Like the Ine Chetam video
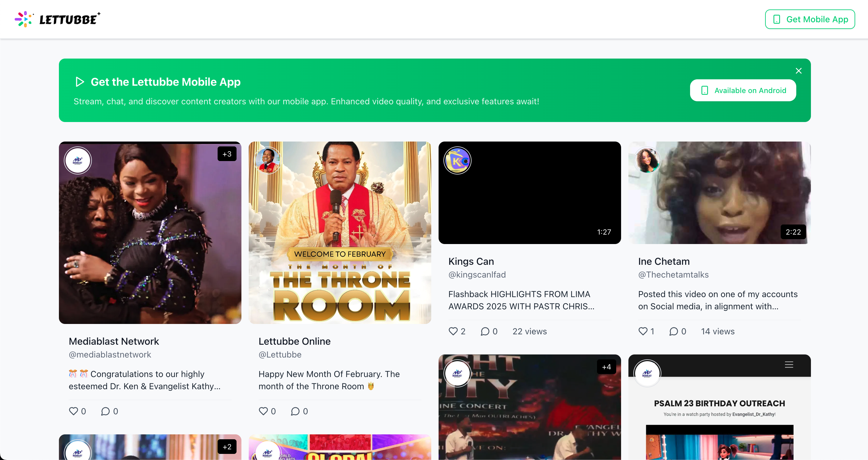Image resolution: width=868 pixels, height=460 pixels. coord(643,331)
